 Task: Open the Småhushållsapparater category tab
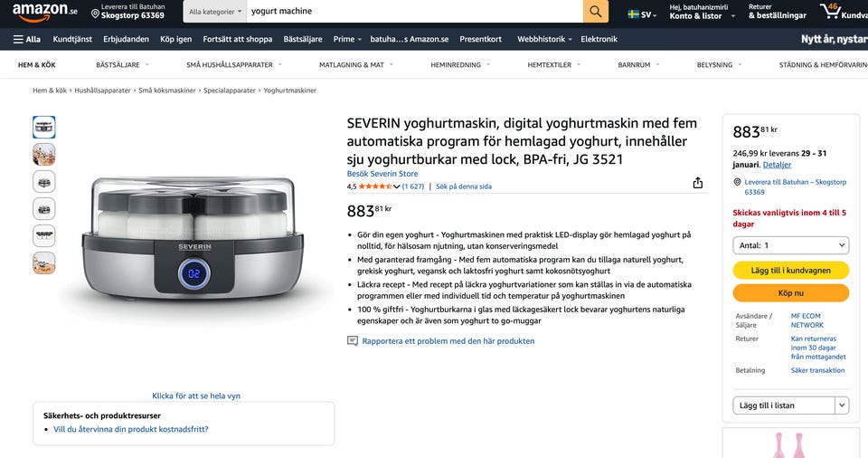[x=230, y=65]
